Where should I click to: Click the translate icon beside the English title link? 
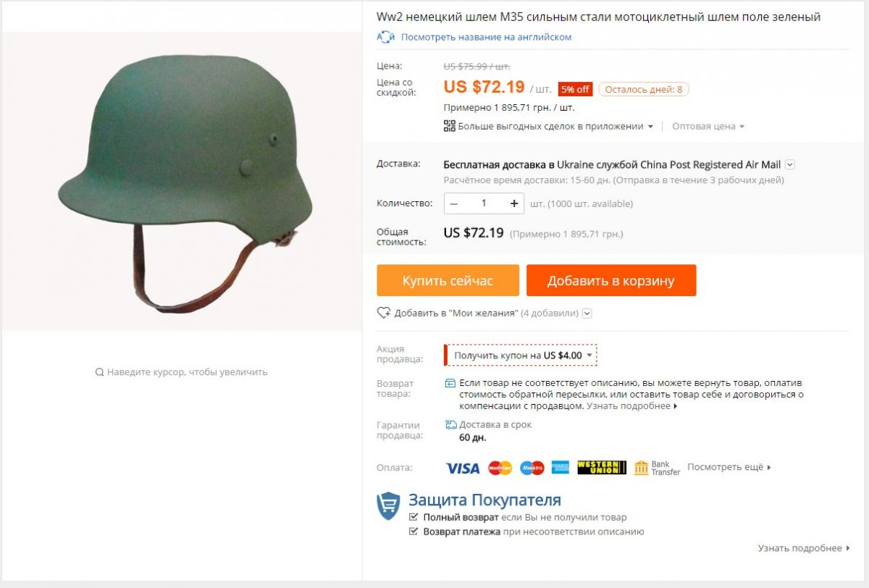point(385,37)
